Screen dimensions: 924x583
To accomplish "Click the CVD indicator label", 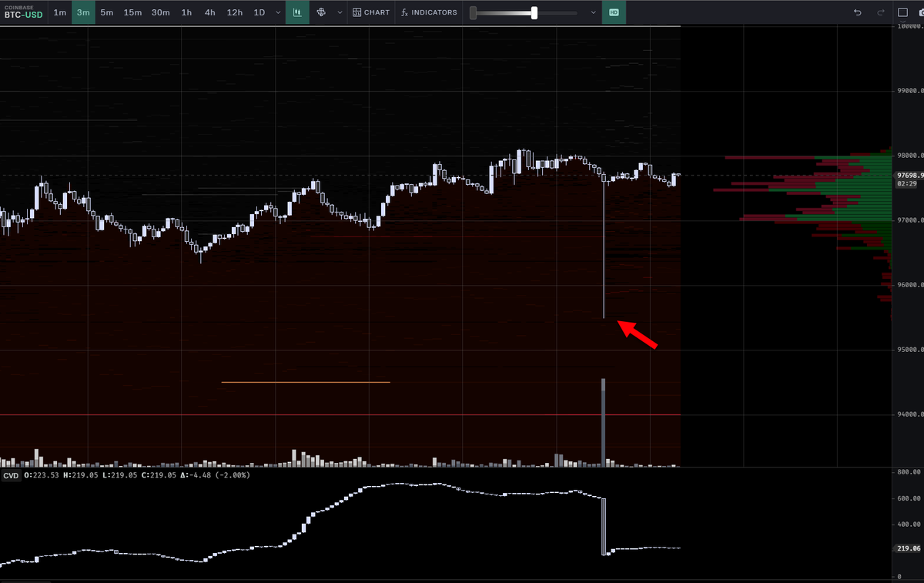I will 11,476.
